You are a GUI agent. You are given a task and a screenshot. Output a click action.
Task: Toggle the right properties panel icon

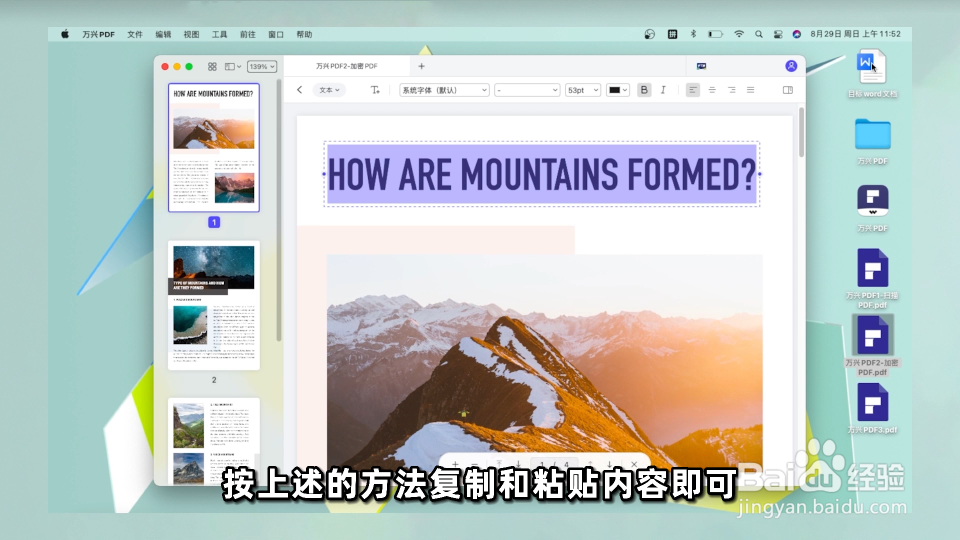pos(788,90)
